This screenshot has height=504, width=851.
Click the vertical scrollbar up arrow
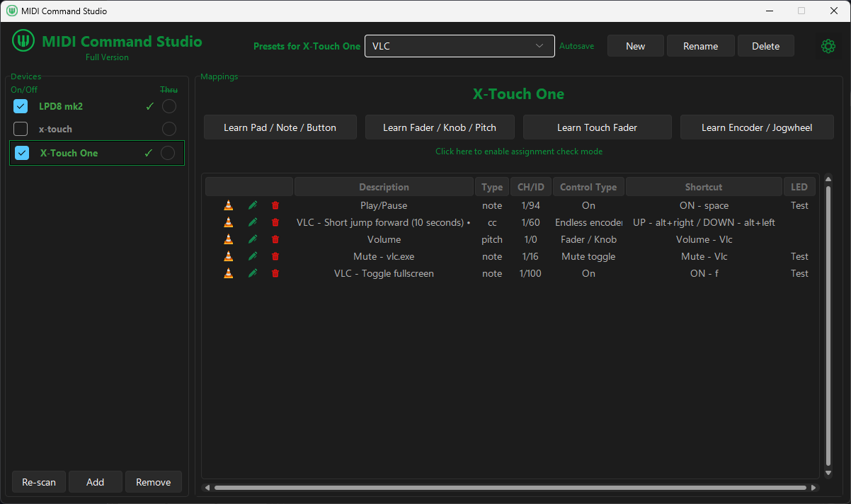(828, 178)
